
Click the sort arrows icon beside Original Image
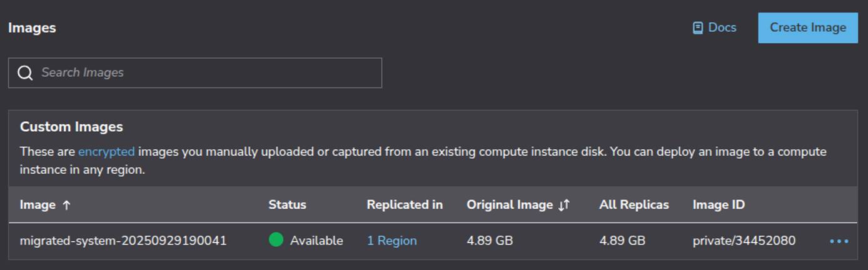(564, 205)
